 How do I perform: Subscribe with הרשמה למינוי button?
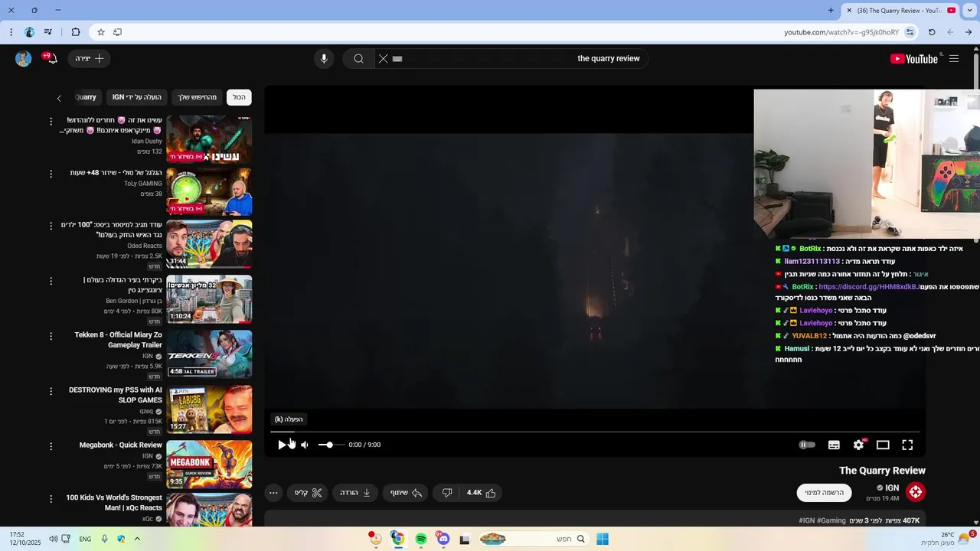tap(824, 493)
